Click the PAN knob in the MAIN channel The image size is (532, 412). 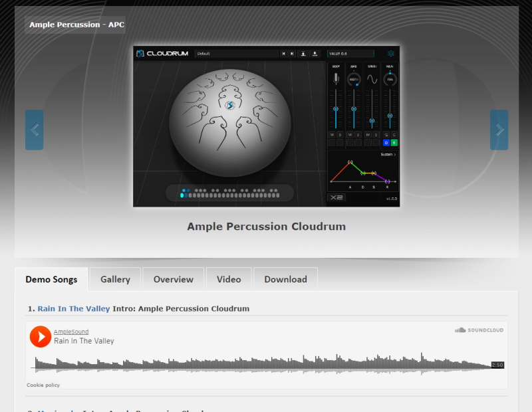(x=390, y=79)
